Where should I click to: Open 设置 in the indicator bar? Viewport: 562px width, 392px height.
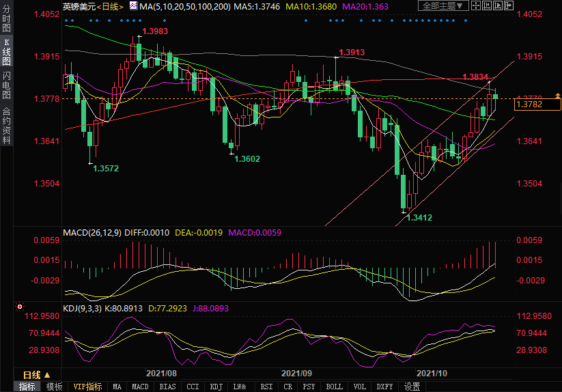412,387
